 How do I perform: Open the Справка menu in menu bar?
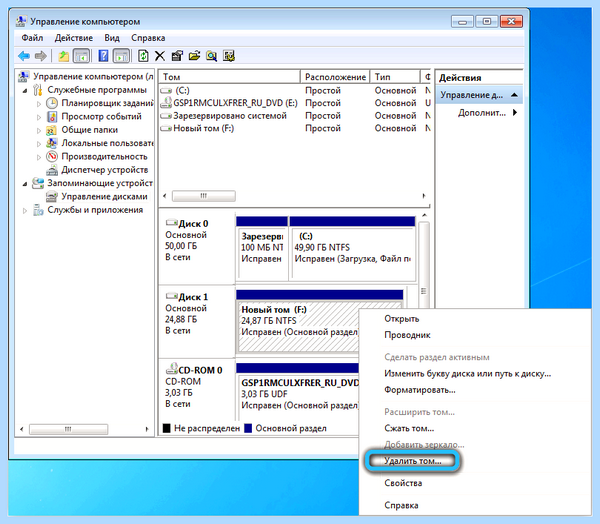point(148,38)
